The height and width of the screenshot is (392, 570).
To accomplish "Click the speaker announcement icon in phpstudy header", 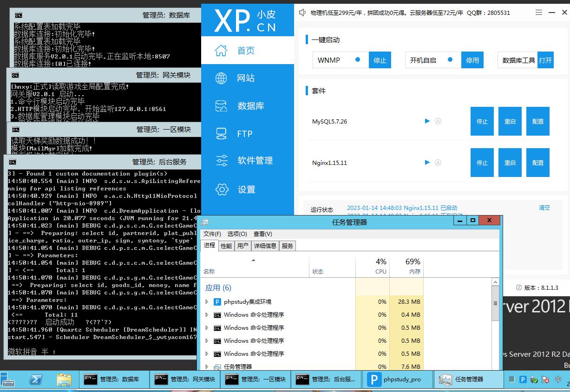I will 302,13.
